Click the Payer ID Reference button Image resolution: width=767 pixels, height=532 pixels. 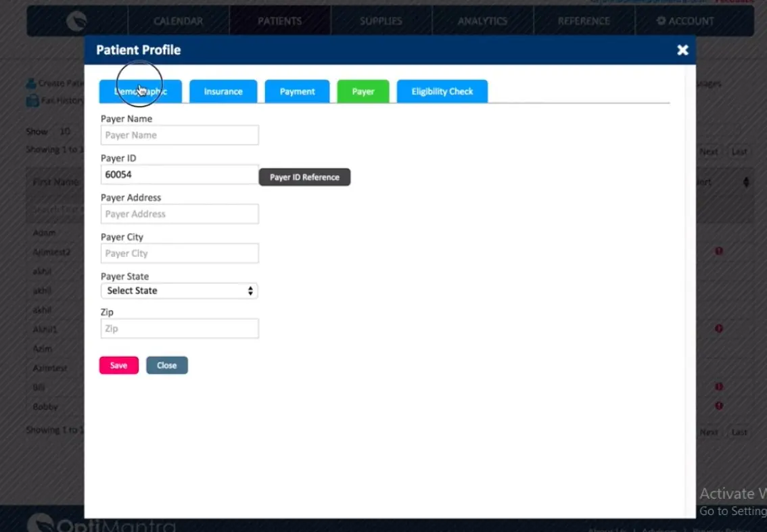pyautogui.click(x=304, y=176)
